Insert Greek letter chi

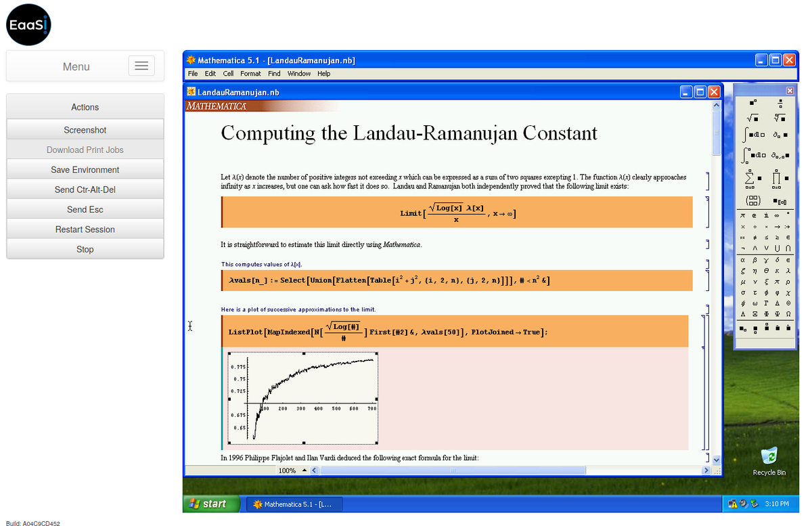pos(788,292)
